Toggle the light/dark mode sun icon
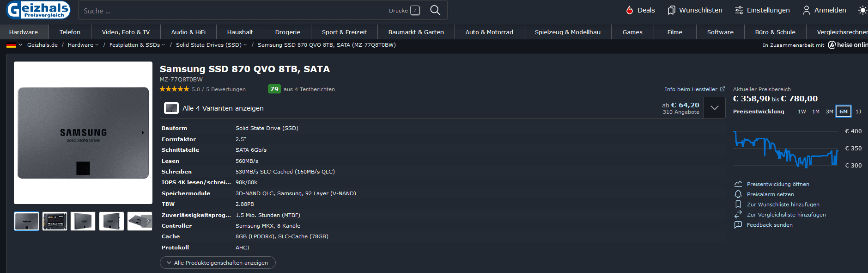The height and width of the screenshot is (273, 868). [862, 10]
